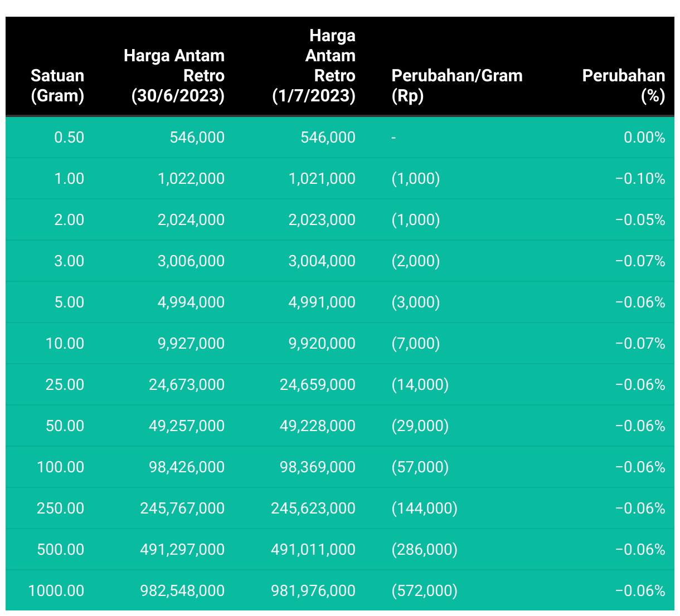Select the 30/6/2023 price in the 0.50 row

tap(197, 138)
